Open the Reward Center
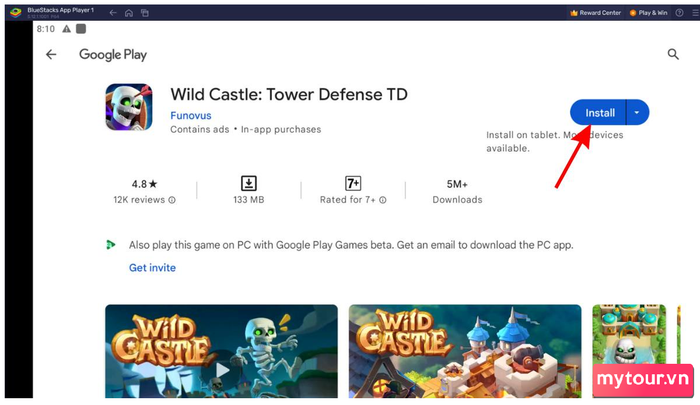The height and width of the screenshot is (405, 700). coord(596,13)
